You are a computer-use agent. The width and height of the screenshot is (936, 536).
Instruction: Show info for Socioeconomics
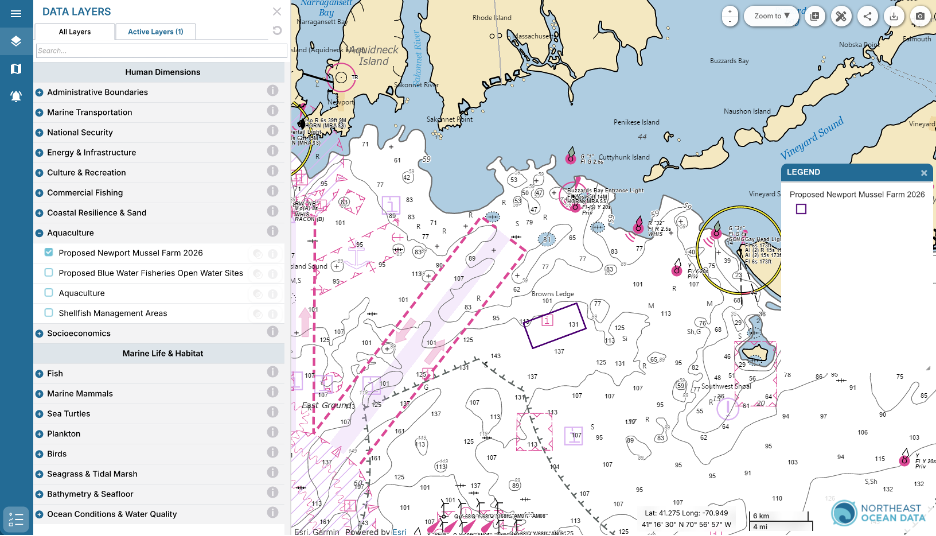pyautogui.click(x=273, y=332)
